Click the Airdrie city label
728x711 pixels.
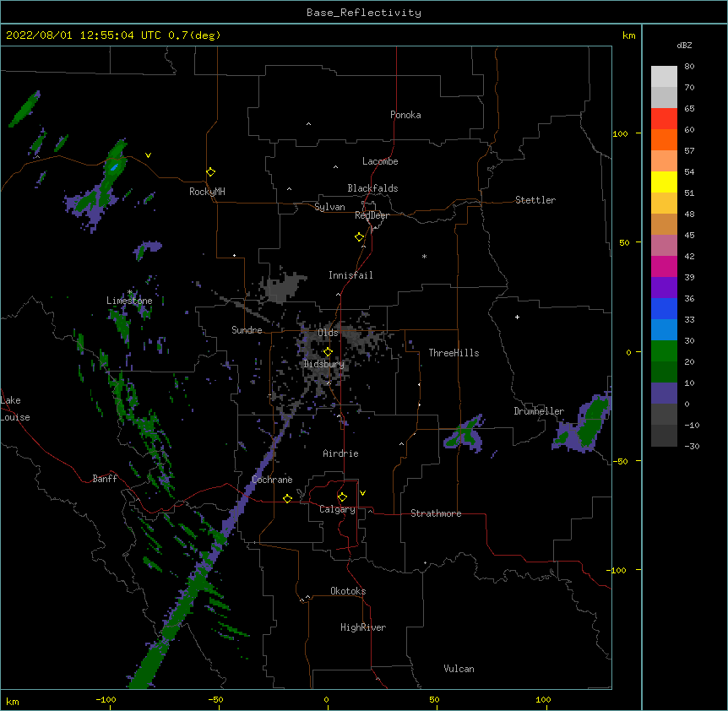[340, 453]
